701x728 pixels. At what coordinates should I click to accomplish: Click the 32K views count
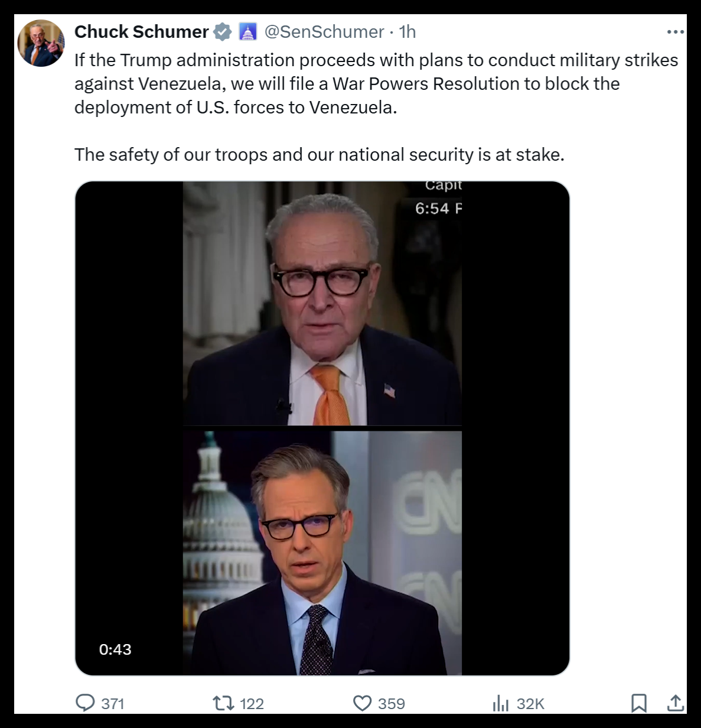click(530, 703)
